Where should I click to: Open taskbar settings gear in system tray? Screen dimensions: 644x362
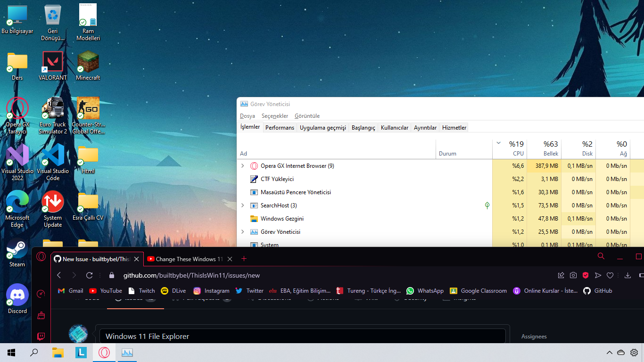coord(634,353)
